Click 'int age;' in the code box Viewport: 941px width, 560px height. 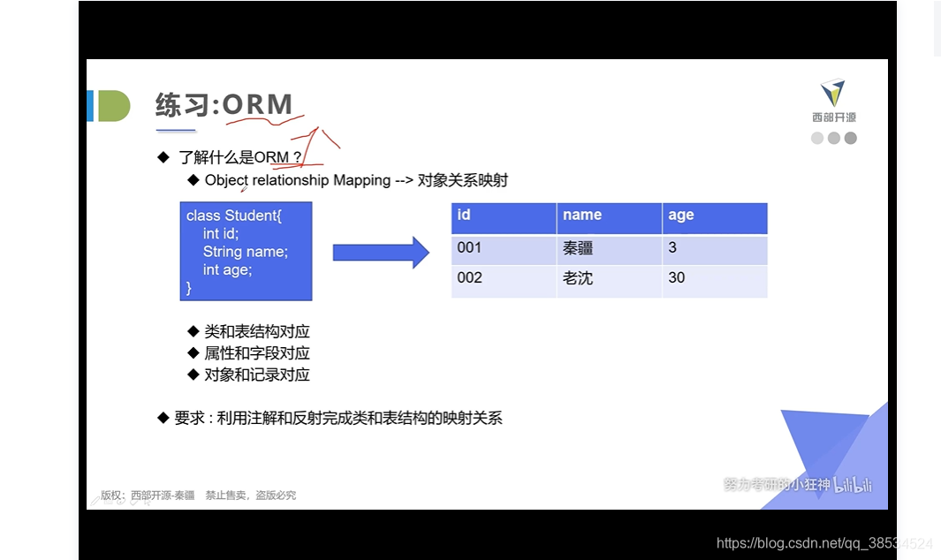click(227, 270)
